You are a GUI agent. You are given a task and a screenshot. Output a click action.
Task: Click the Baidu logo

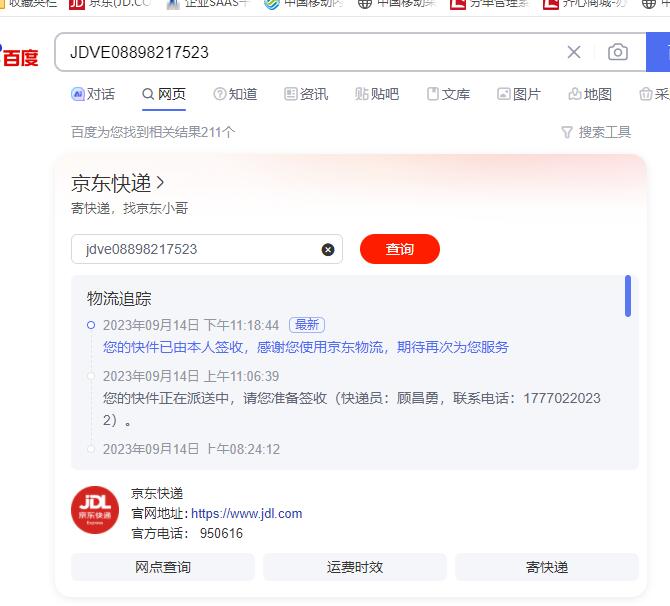point(20,56)
